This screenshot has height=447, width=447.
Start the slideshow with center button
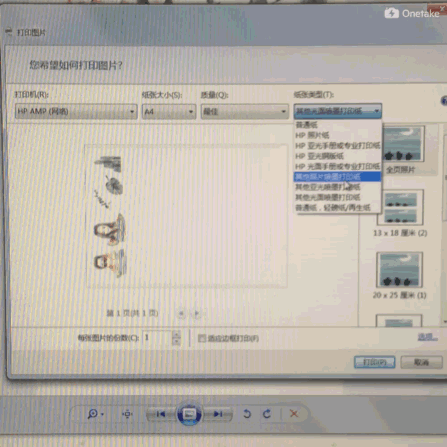click(x=189, y=414)
